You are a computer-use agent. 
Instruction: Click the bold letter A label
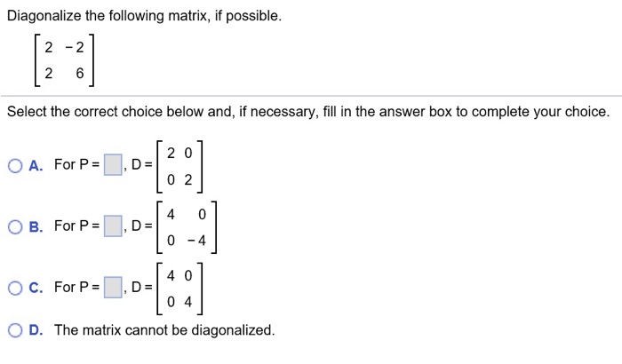coord(36,166)
